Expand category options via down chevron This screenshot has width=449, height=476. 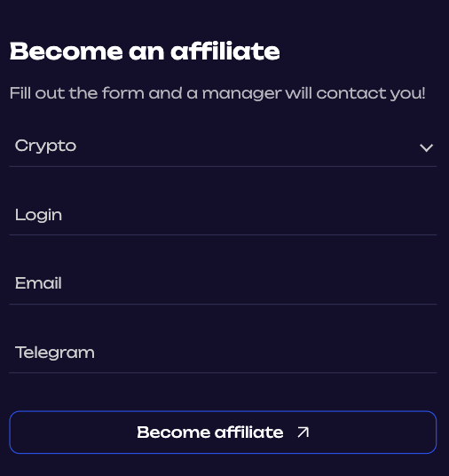(426, 147)
